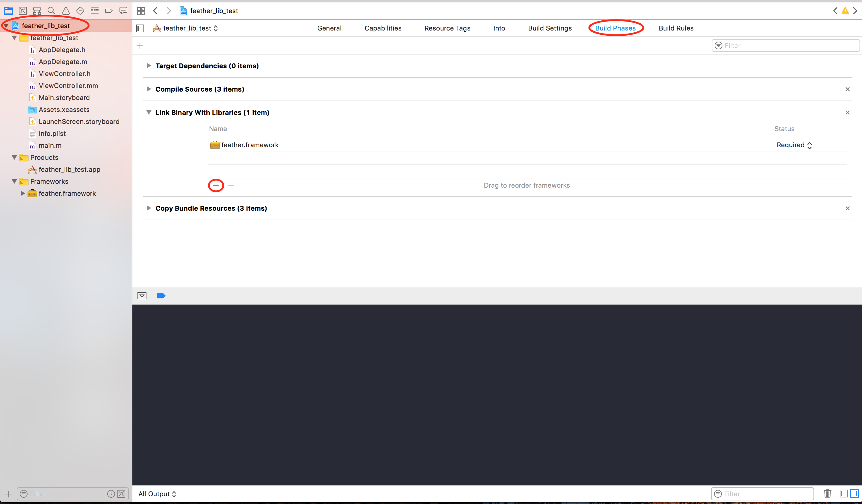Collapse the Frameworks group

pos(14,181)
